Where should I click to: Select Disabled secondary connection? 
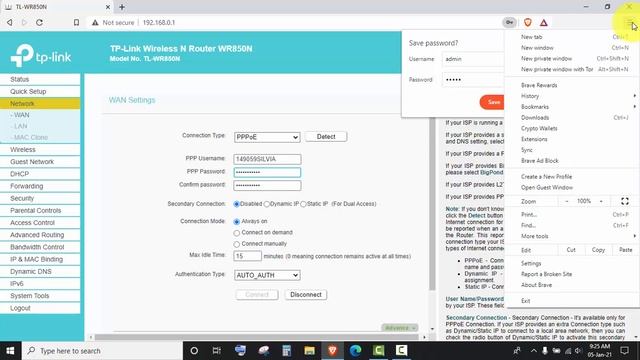coord(236,204)
